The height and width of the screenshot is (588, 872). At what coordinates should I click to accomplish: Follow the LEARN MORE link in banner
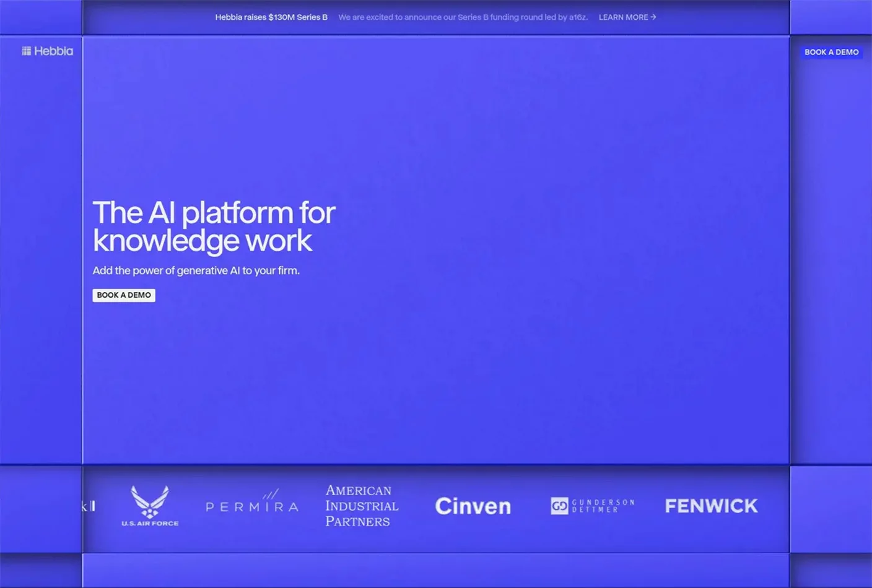(627, 17)
